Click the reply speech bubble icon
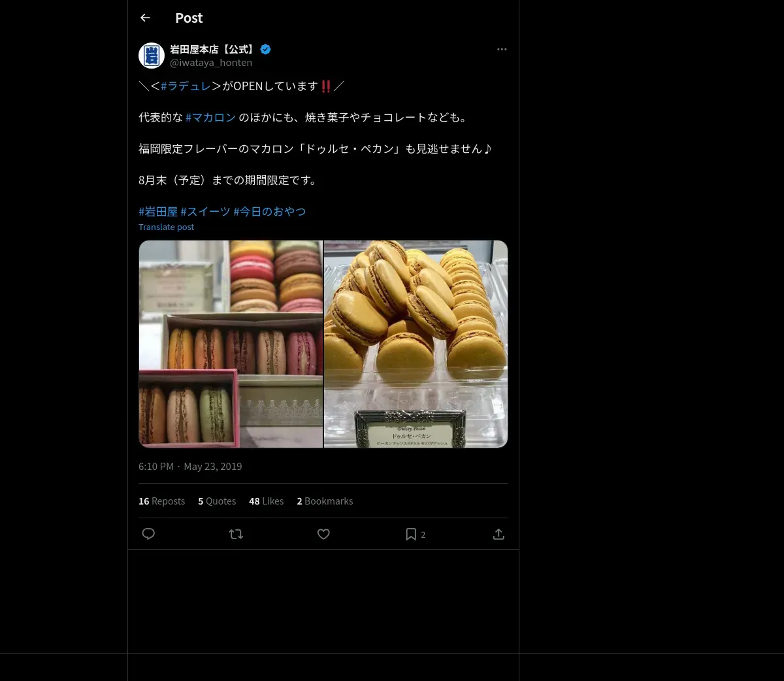Image resolution: width=784 pixels, height=681 pixels. tap(148, 534)
